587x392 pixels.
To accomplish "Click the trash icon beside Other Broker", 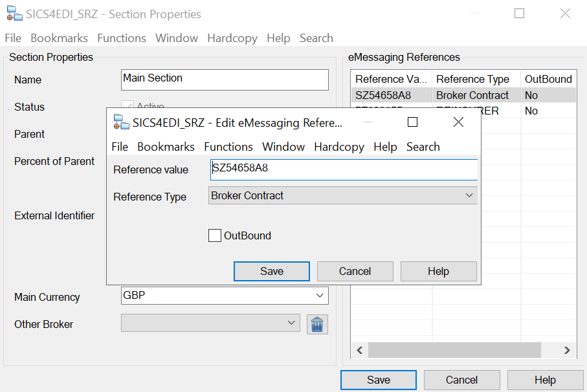I will tap(317, 324).
